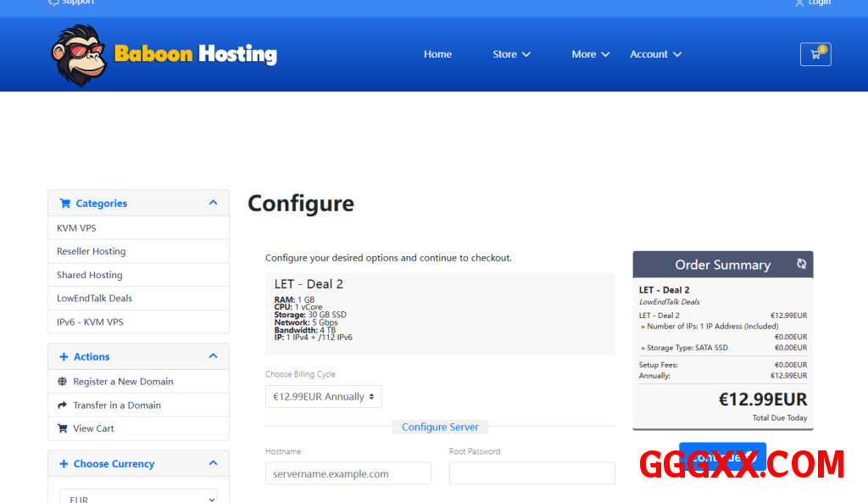
Task: Click the arrow icon beside Transfer in a Domain
Action: (62, 405)
